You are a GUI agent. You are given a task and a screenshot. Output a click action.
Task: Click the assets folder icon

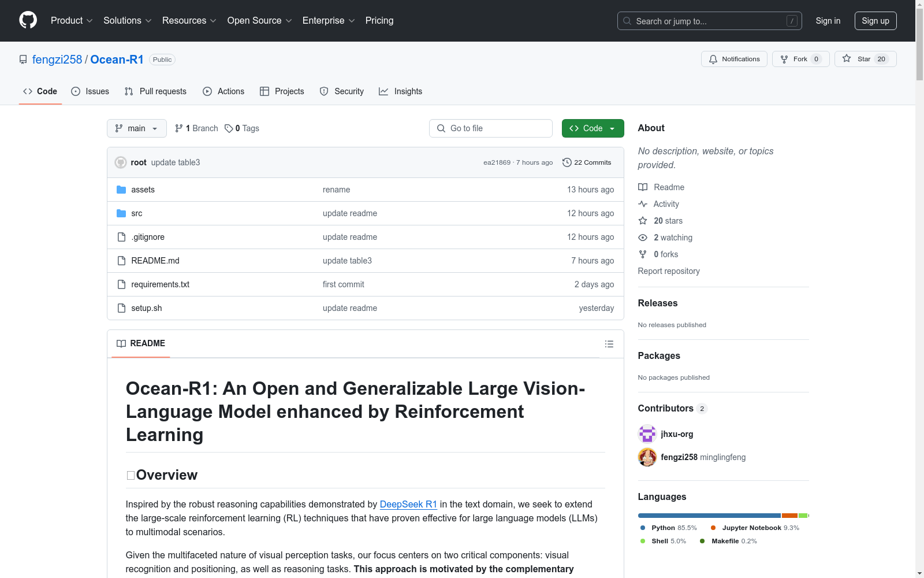tap(121, 190)
